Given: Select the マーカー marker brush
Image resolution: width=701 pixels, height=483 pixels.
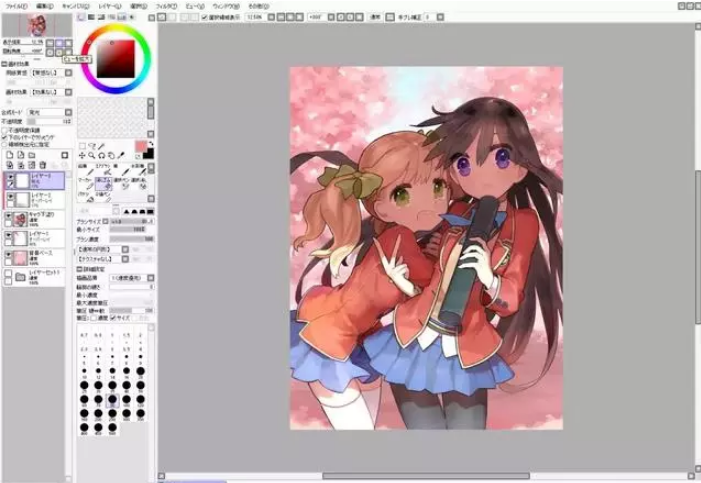Looking at the screenshot, I should click(86, 183).
